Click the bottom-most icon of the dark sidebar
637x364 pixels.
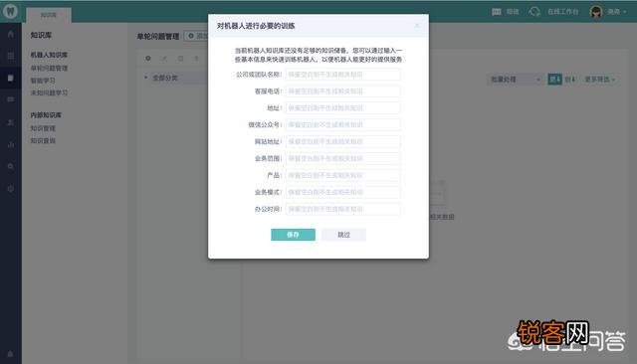(x=11, y=354)
